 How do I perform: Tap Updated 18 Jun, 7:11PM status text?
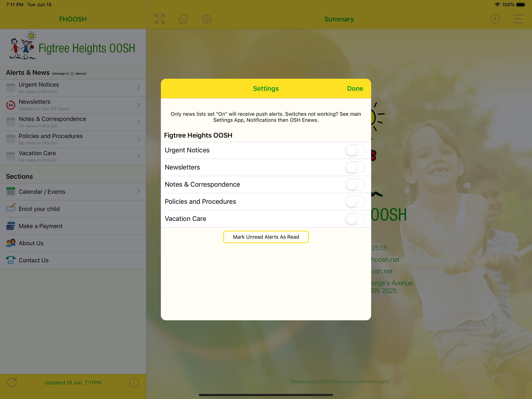[x=73, y=382]
